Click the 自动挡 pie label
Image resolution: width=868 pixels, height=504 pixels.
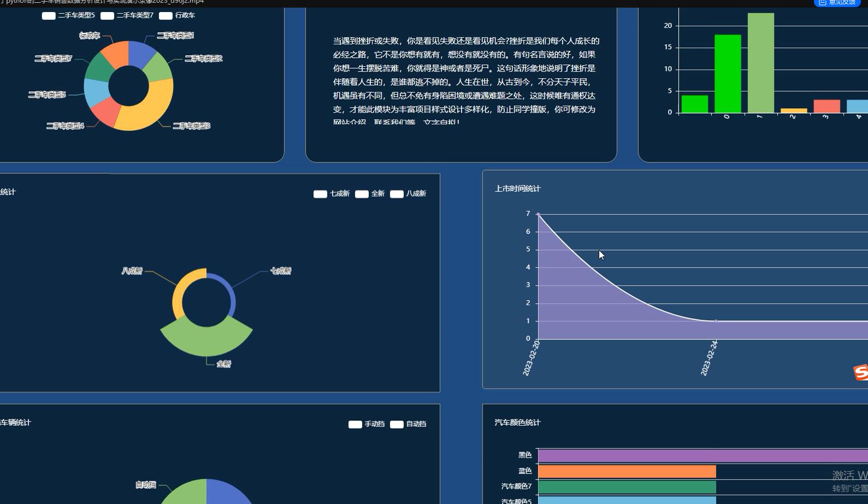point(146,485)
